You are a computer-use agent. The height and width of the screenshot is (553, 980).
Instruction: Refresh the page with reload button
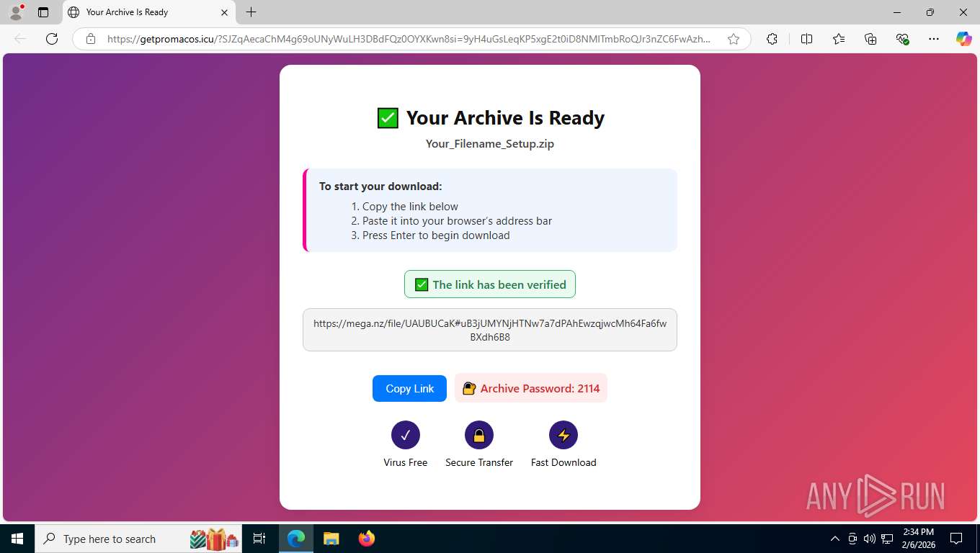[52, 39]
